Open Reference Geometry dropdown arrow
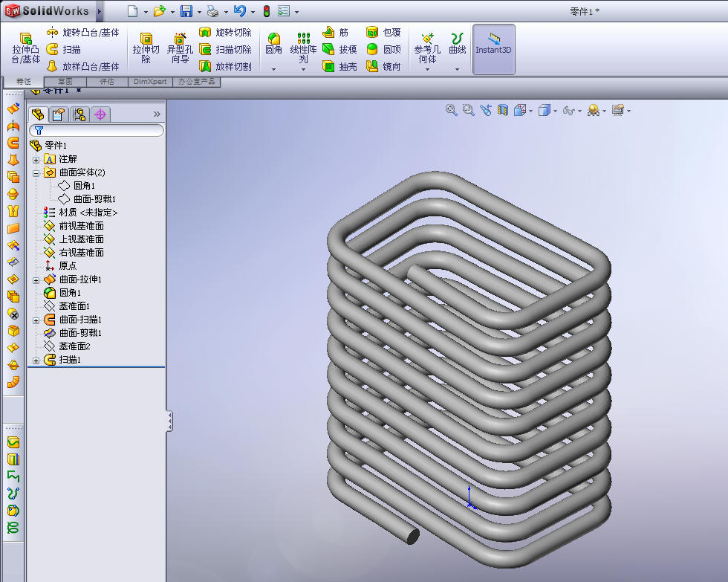728x582 pixels. coord(427,69)
